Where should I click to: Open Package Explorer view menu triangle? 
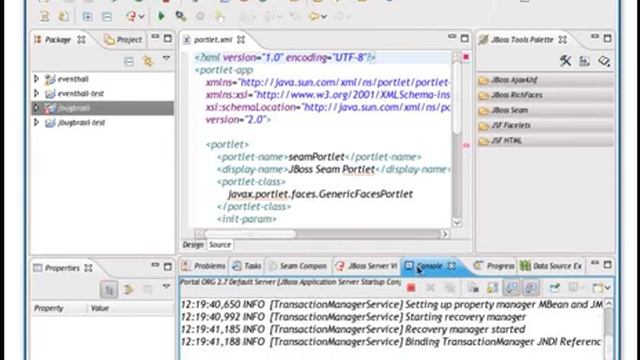pyautogui.click(x=166, y=58)
